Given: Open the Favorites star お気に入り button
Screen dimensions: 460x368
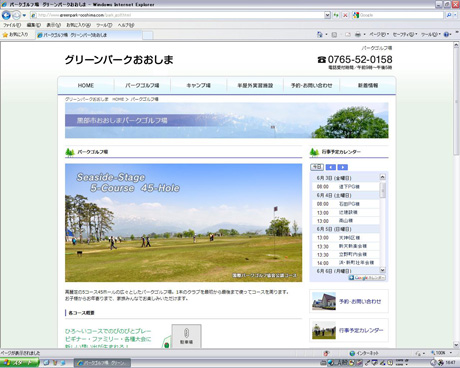Looking at the screenshot, I should [x=15, y=34].
